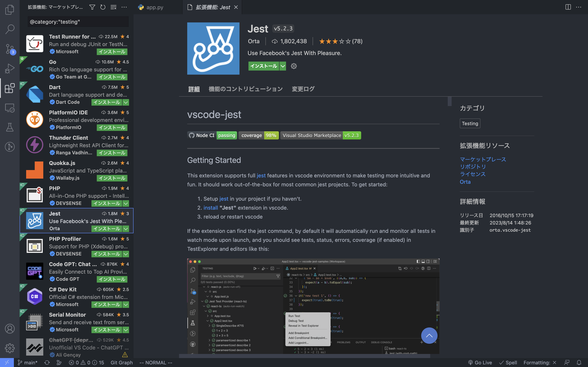588x367 pixels.
Task: Open the Testing view in the activity bar
Action: [x=10, y=127]
